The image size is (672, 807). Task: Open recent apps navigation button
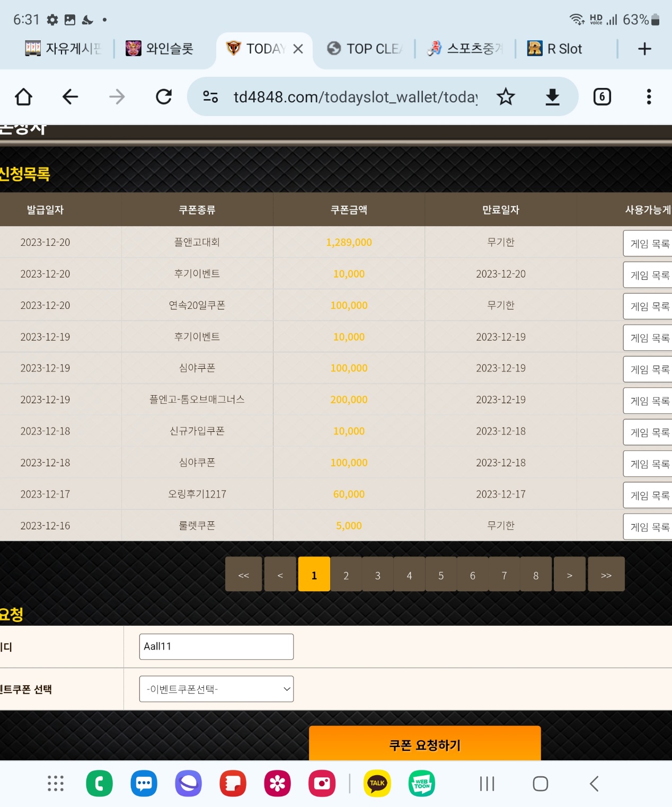(x=487, y=784)
